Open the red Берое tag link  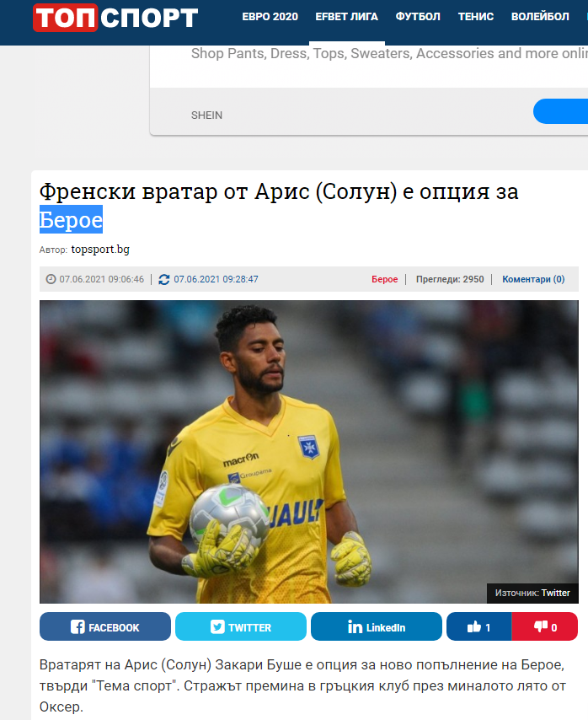384,279
